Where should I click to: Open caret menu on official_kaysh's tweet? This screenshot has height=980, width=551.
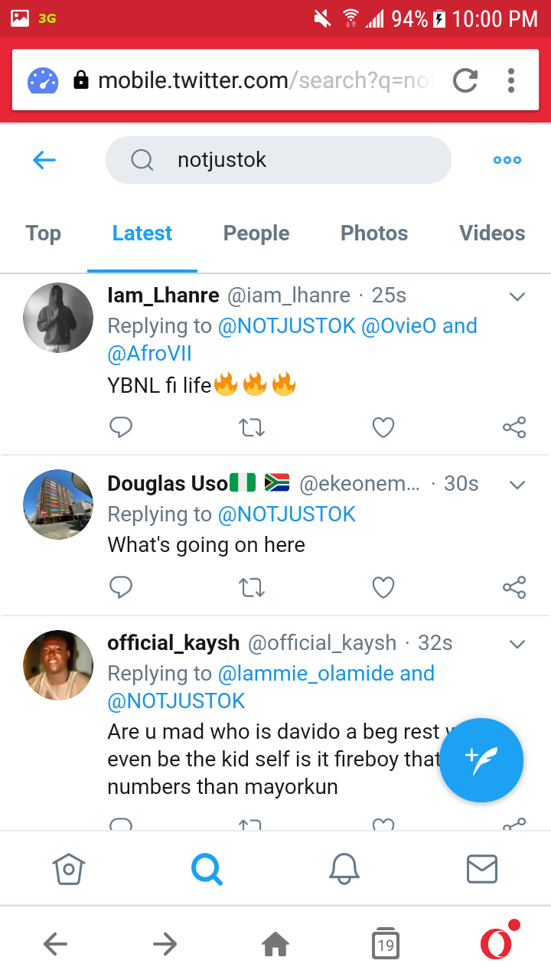(517, 644)
